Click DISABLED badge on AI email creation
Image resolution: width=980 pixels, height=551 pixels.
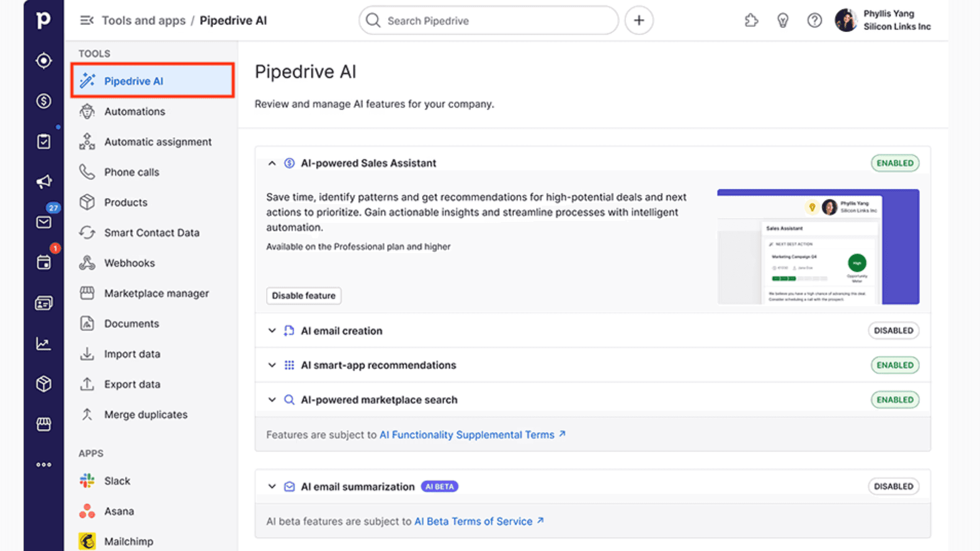894,331
